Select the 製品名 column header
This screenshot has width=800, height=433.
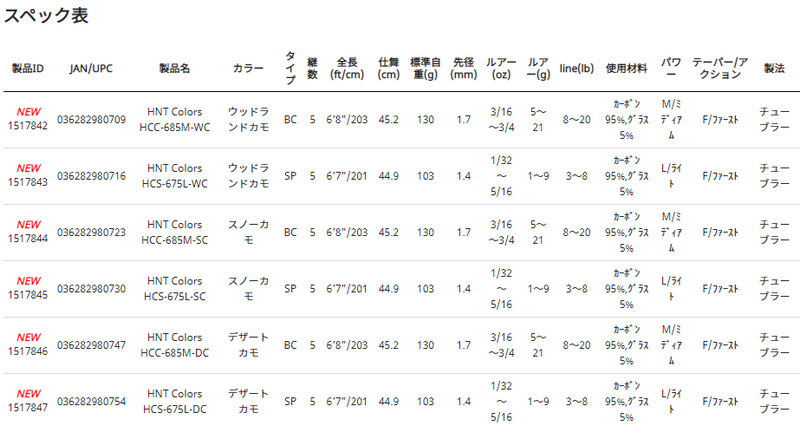[x=174, y=68]
